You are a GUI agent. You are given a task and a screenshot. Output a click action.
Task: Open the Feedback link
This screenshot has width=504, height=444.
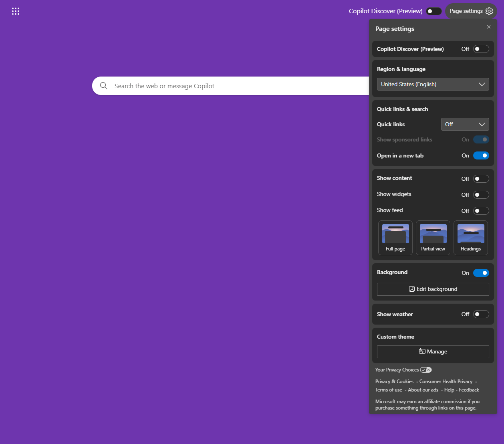469,390
